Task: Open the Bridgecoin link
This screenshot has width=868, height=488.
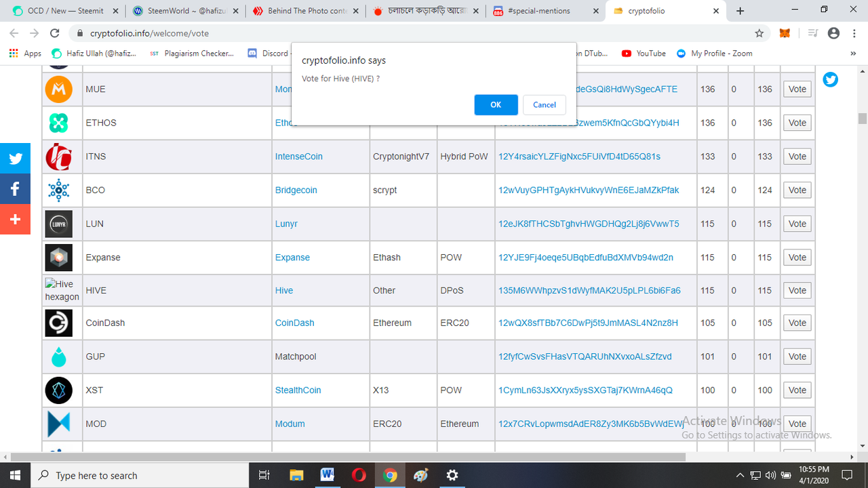Action: point(296,190)
